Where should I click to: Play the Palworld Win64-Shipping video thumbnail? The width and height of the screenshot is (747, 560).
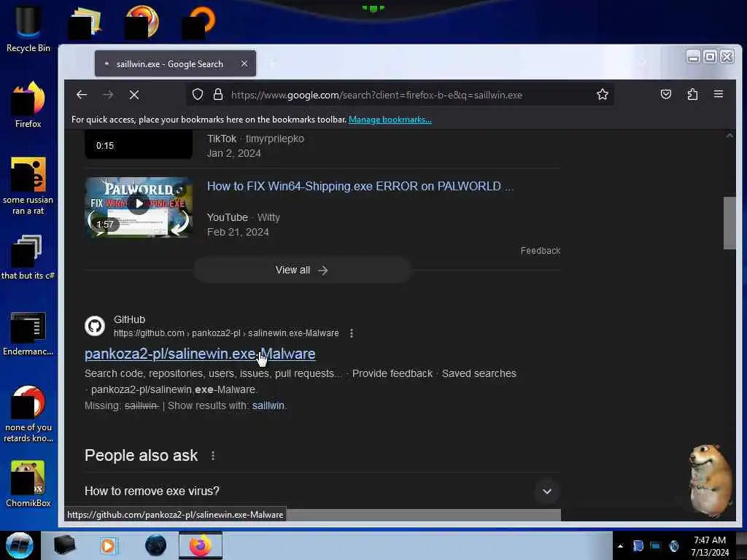(139, 207)
